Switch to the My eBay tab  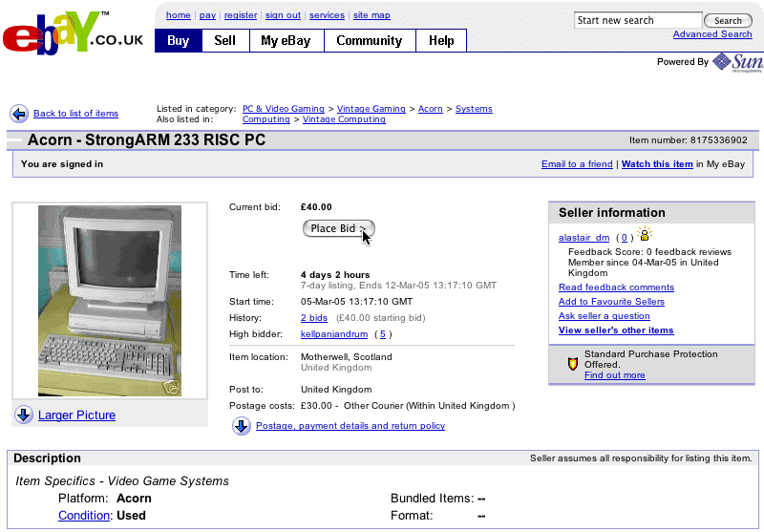pos(286,41)
